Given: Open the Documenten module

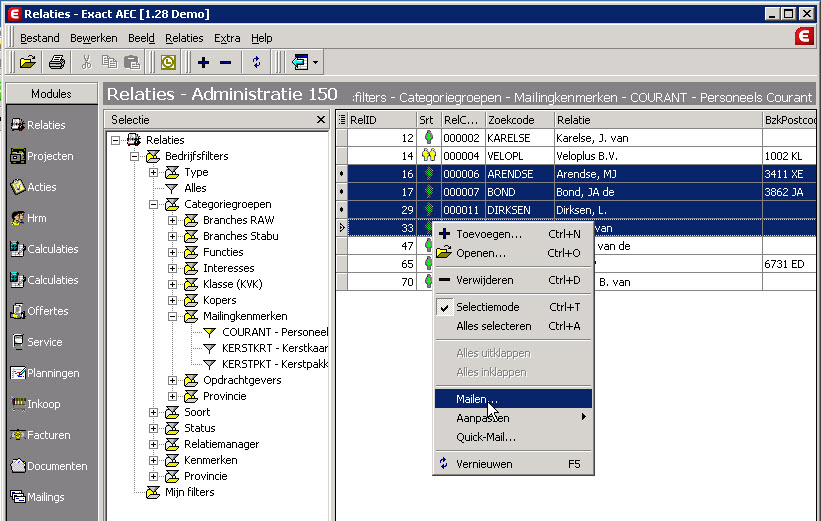Looking at the screenshot, I should (49, 466).
